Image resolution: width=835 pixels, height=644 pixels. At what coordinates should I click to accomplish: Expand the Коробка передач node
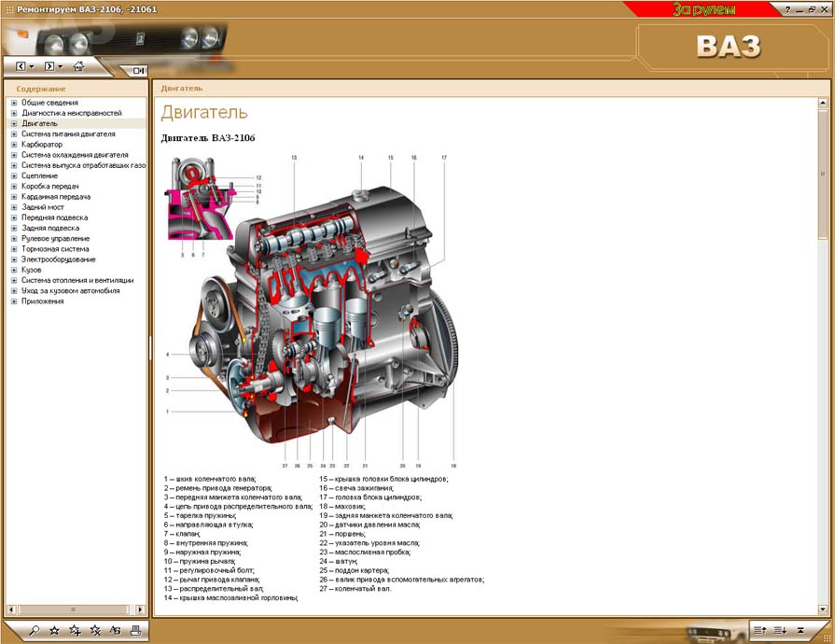pos(14,187)
